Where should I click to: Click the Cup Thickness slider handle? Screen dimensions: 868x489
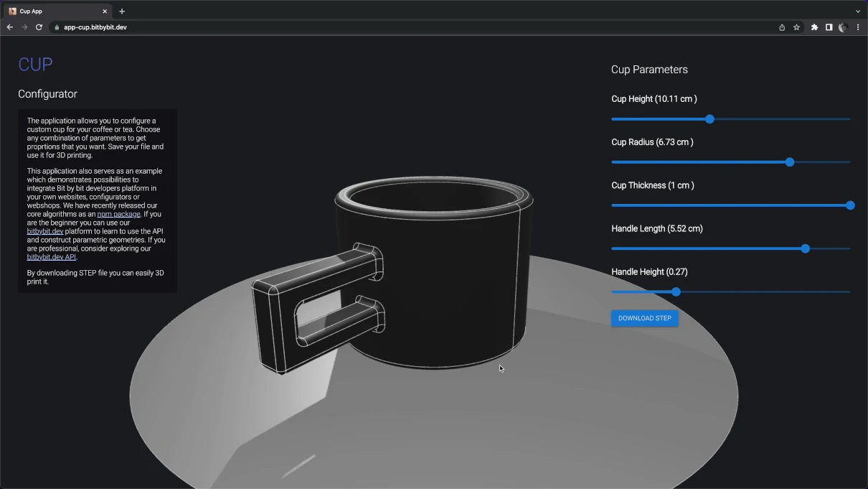point(850,205)
